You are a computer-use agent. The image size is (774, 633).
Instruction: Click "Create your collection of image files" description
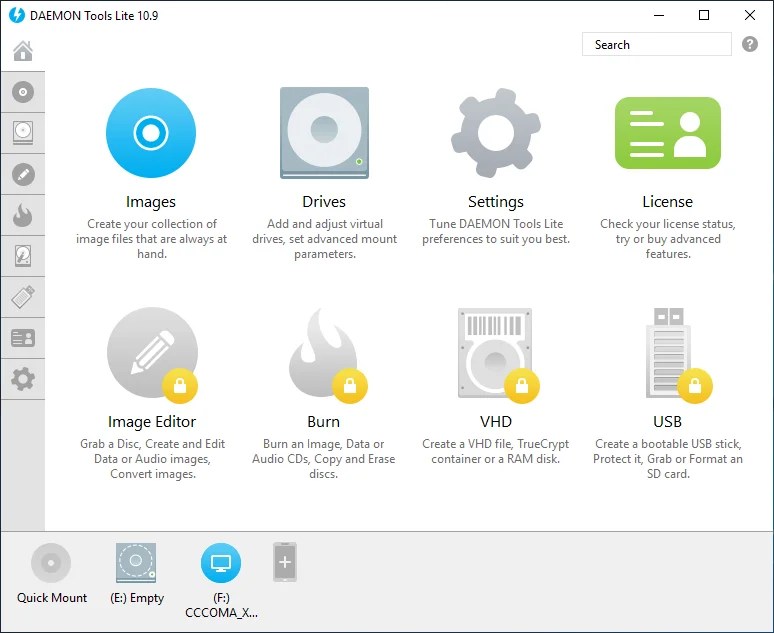coord(152,239)
